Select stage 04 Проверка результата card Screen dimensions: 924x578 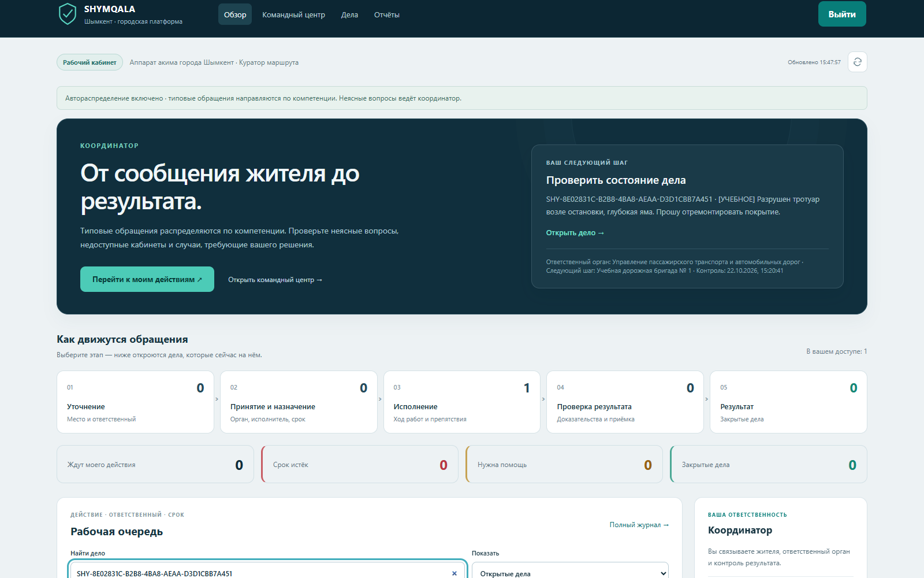pos(625,402)
